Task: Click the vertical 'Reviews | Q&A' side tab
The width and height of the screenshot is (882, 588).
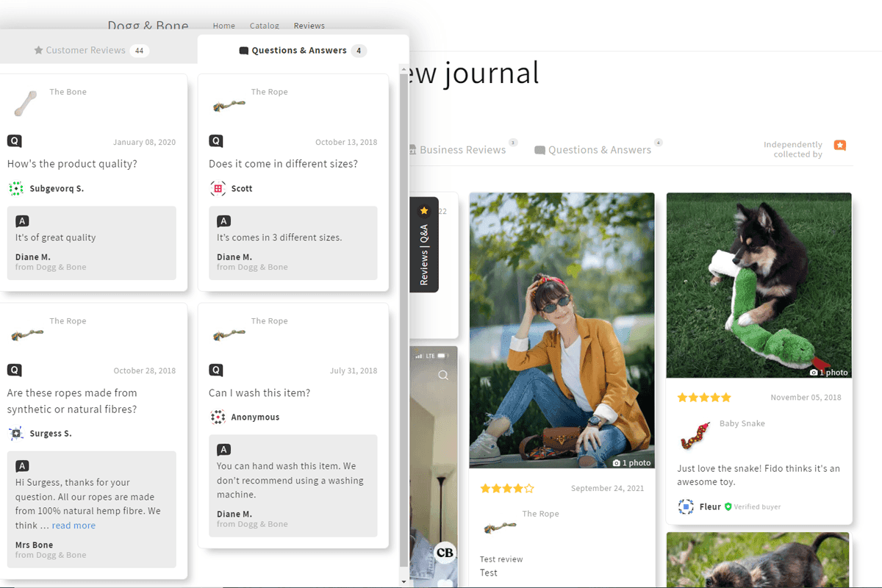Action: 424,245
